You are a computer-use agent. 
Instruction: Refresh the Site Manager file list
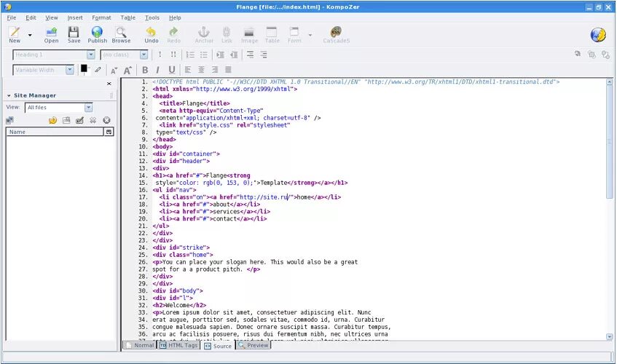pos(52,120)
